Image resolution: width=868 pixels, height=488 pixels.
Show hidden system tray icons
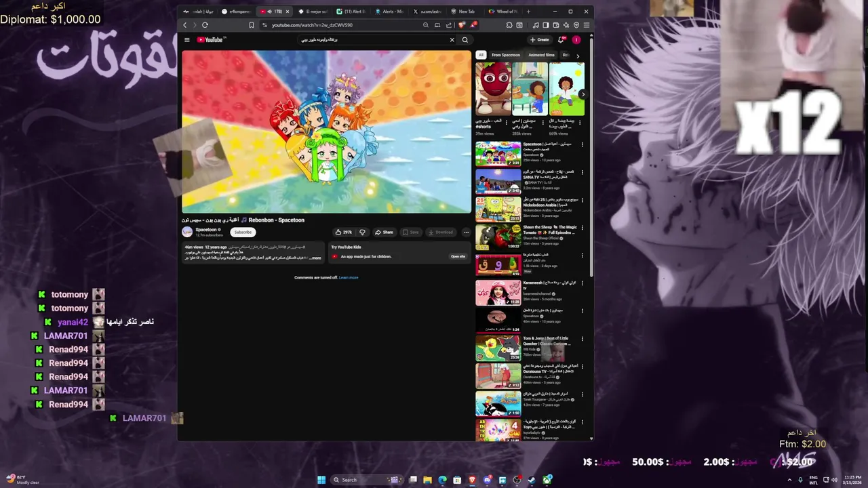tap(789, 480)
